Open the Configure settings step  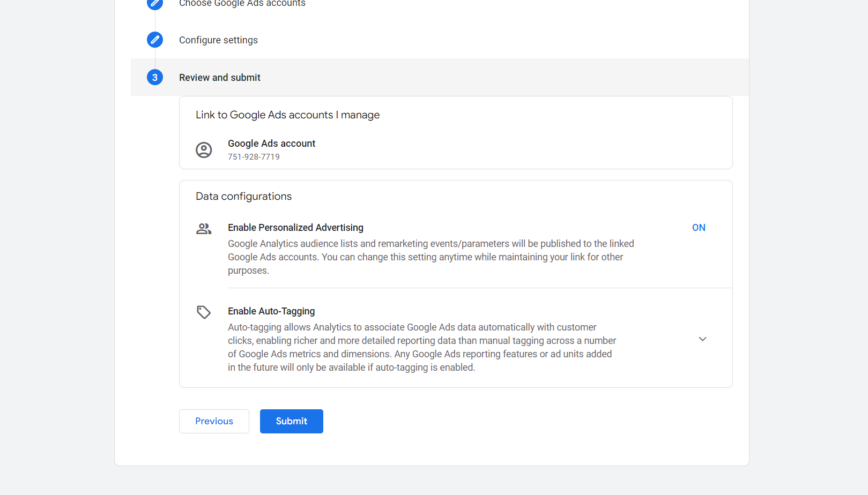click(218, 40)
